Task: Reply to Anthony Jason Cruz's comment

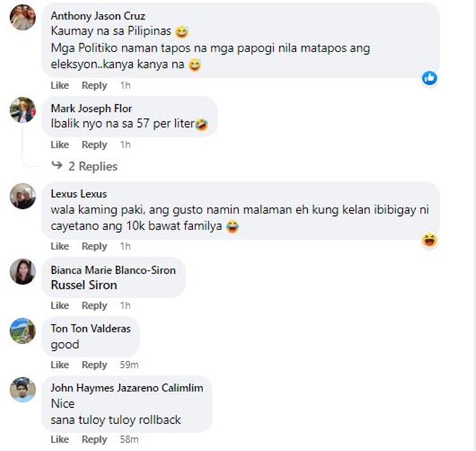Action: (95, 85)
